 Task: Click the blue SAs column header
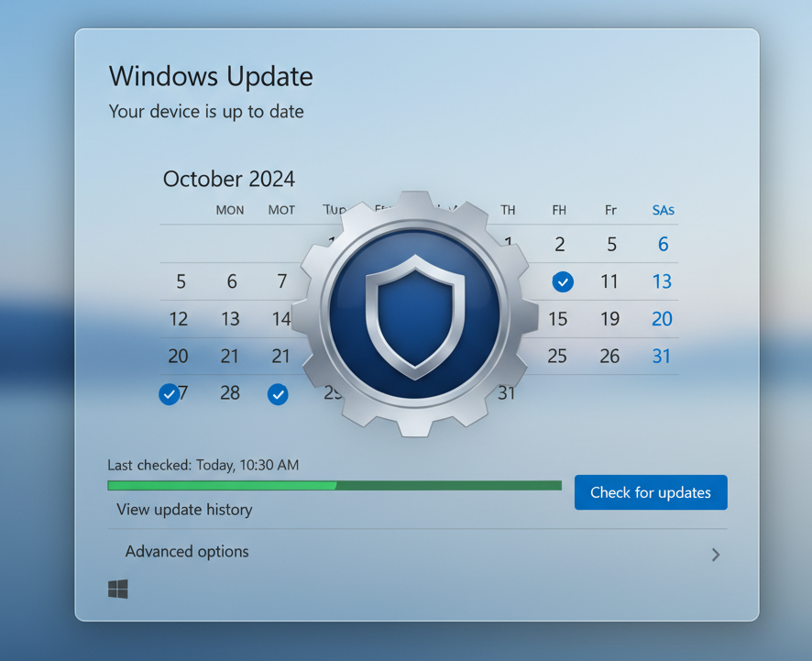coord(663,210)
